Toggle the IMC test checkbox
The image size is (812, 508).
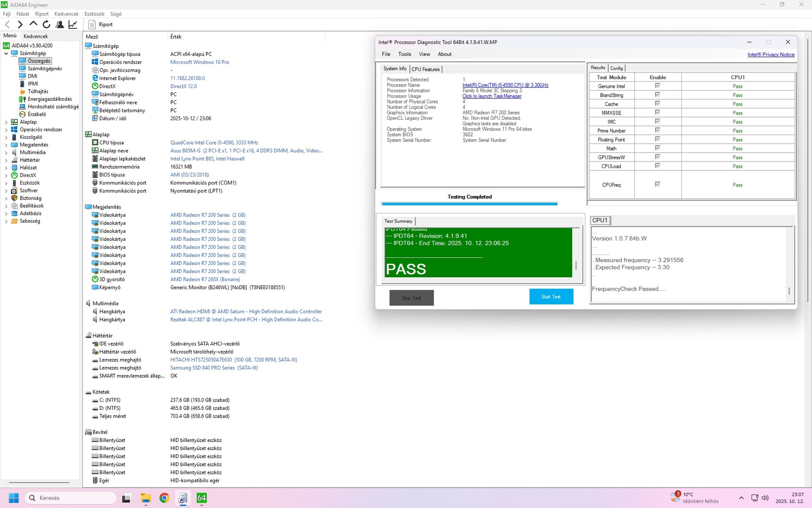click(657, 121)
